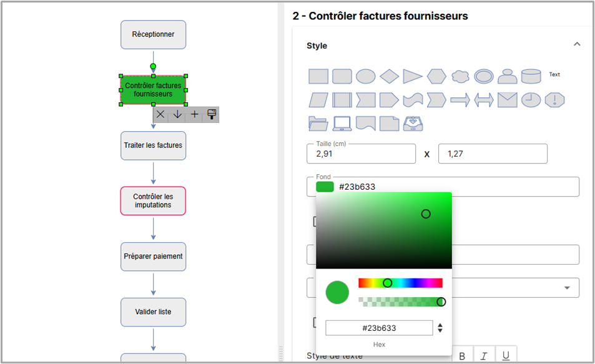Image resolution: width=595 pixels, height=364 pixels.
Task: Collapse the Style section chevron
Action: (577, 44)
